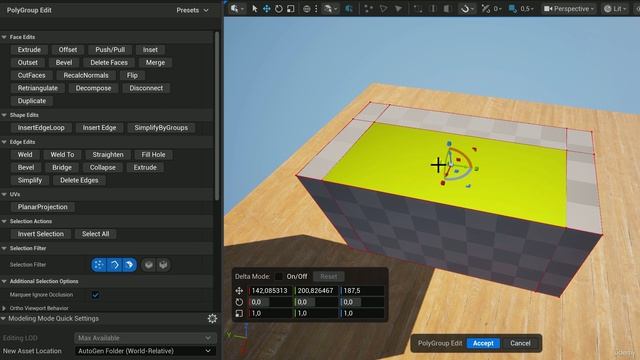Edit rotation X field value 0,0
Image resolution: width=640 pixels, height=360 pixels.
271,302
